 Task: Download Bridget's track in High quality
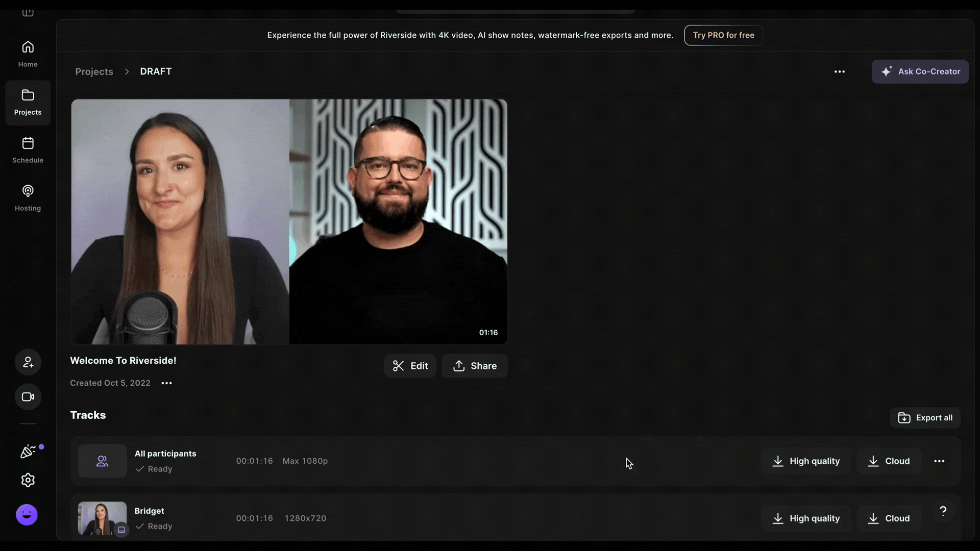coord(806,518)
